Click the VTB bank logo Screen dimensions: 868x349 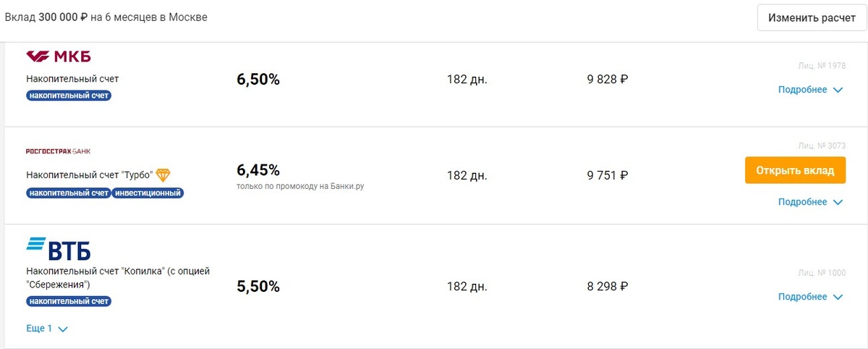[58, 248]
